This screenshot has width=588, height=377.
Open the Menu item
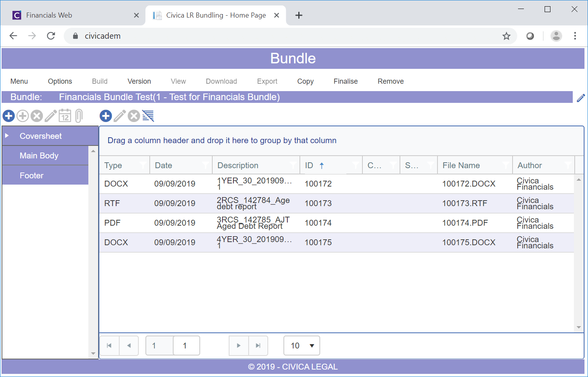[19, 81]
